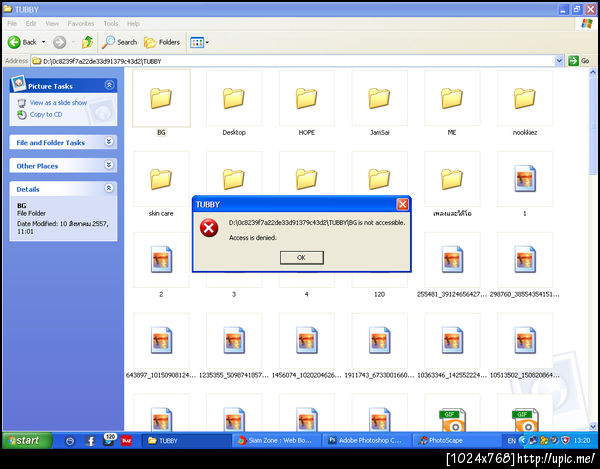Select the JamSai folder
This screenshot has width=600, height=469.
click(x=379, y=103)
